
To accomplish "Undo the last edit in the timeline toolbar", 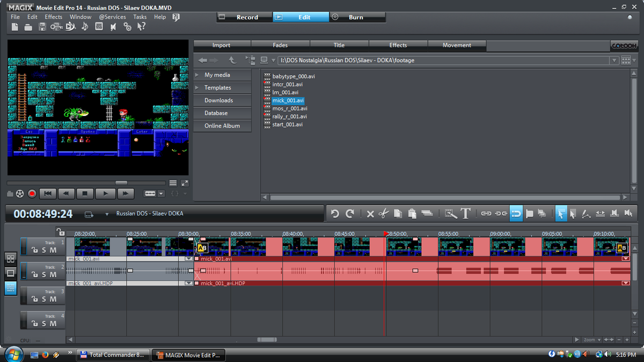I will pos(335,213).
